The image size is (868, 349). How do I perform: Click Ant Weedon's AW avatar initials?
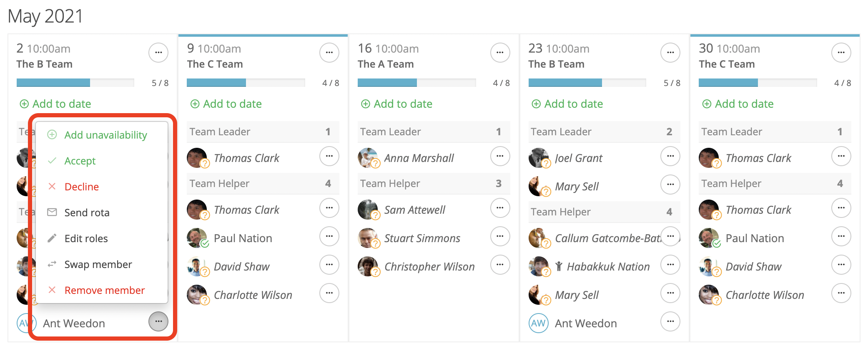click(26, 323)
